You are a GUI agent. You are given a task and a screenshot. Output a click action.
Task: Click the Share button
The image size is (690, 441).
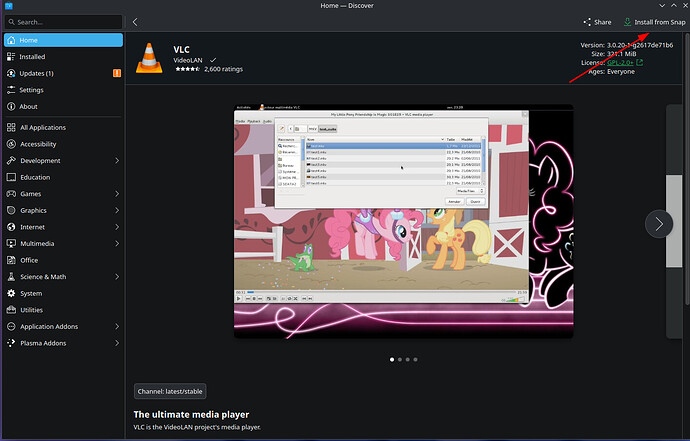[596, 21]
